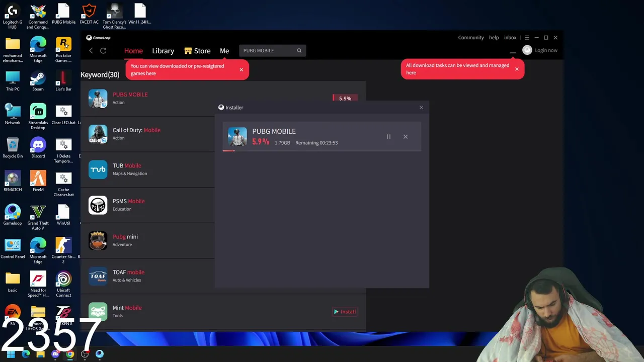644x362 pixels.
Task: Click the Mint Mobile app icon
Action: pyautogui.click(x=98, y=312)
